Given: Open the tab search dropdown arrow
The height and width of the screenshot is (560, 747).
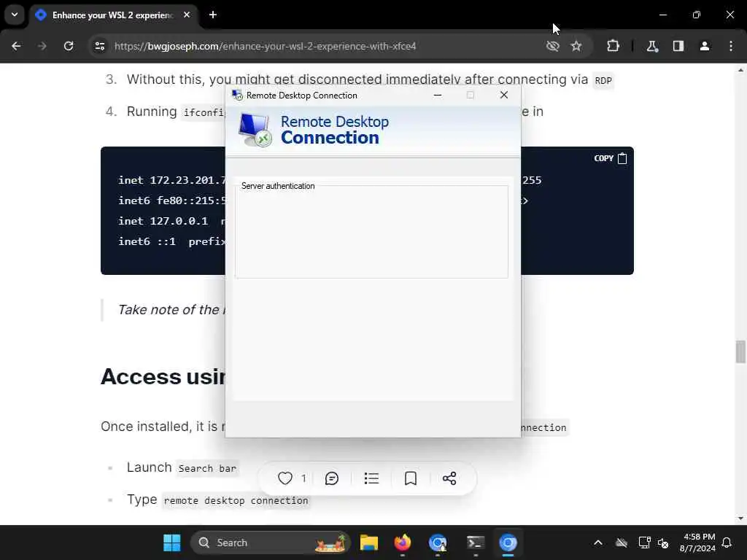Looking at the screenshot, I should (x=15, y=15).
